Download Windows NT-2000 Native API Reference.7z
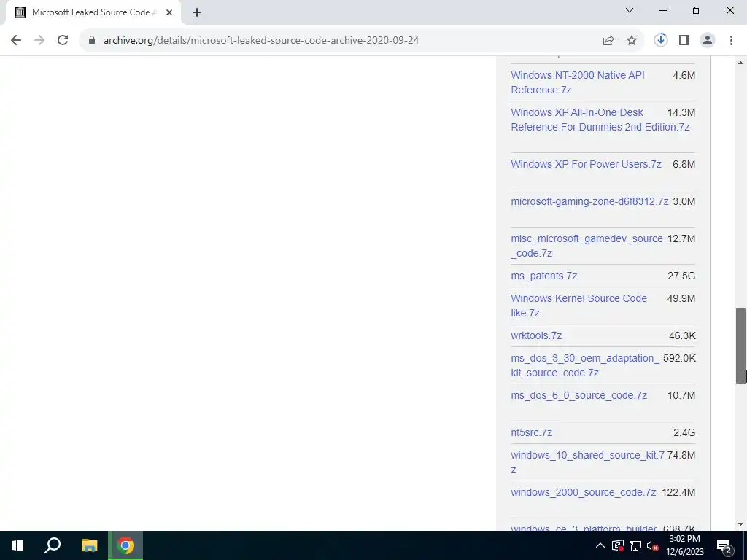747x560 pixels. (578, 82)
